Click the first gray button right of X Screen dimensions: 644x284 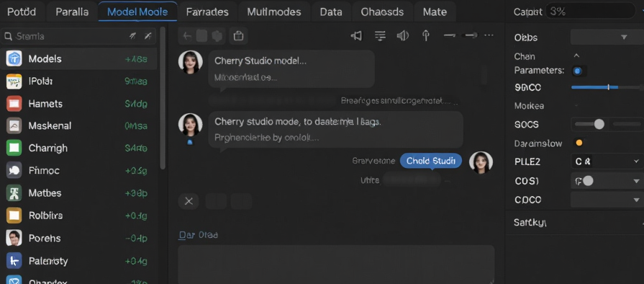[216, 201]
